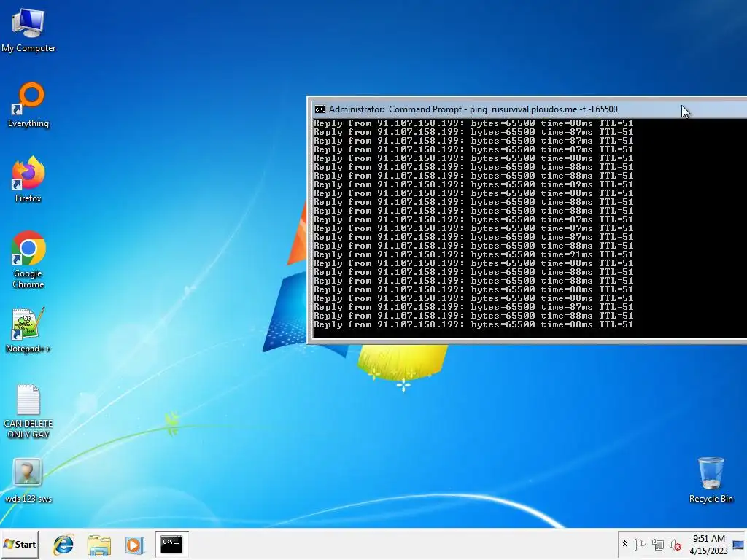Open the Command Prompt system menu icon
The image size is (747, 560).
coord(320,109)
